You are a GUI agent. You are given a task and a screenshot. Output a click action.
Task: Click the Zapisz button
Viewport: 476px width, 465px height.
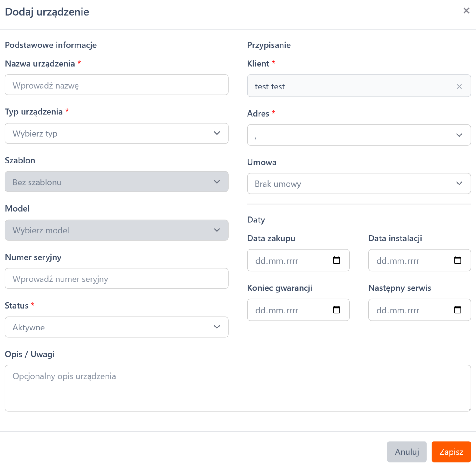pos(451,452)
